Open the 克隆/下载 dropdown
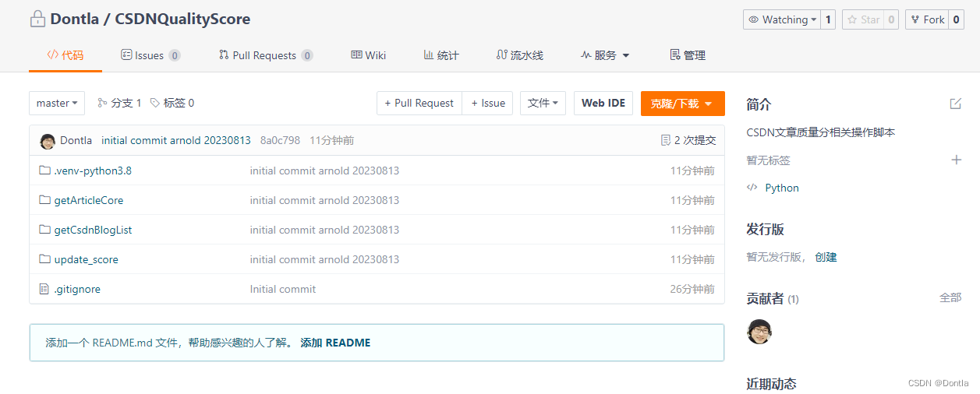The height and width of the screenshot is (394, 980). [x=683, y=103]
